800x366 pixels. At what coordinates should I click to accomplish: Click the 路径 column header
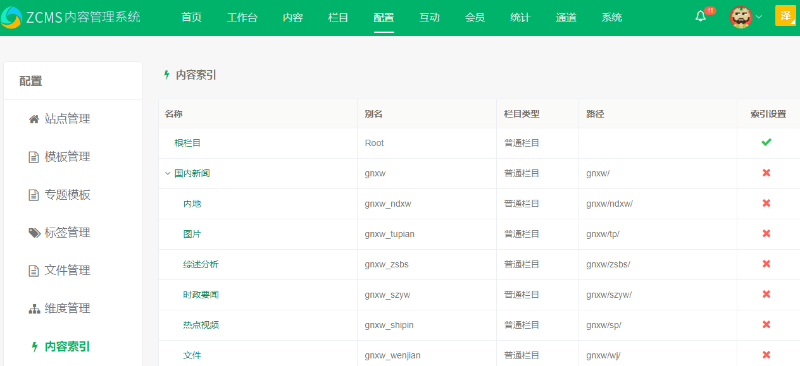coord(595,114)
